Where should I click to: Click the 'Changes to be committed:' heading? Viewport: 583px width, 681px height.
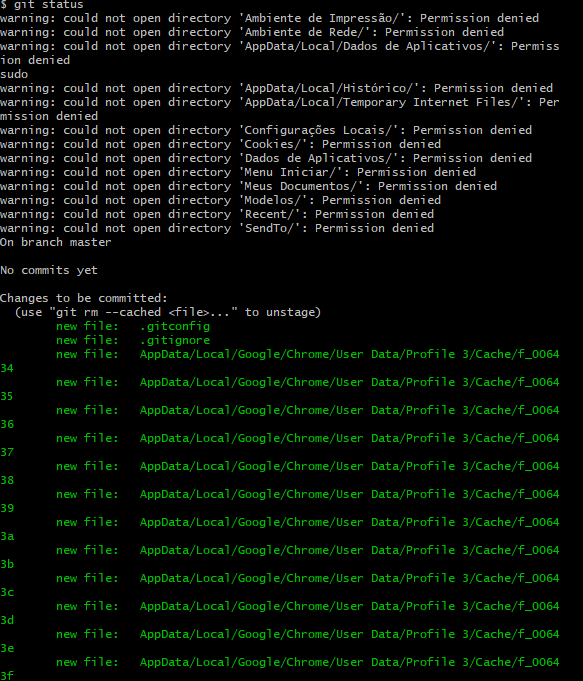[x=84, y=298]
